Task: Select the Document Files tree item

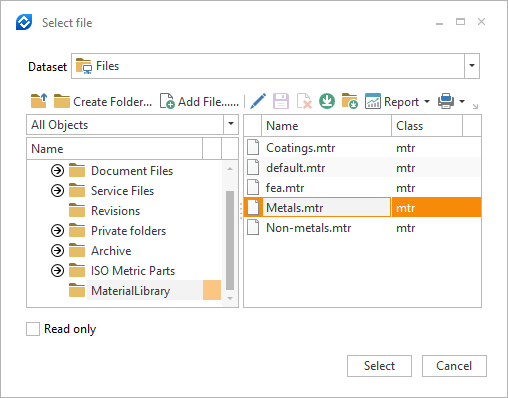Action: point(132,171)
